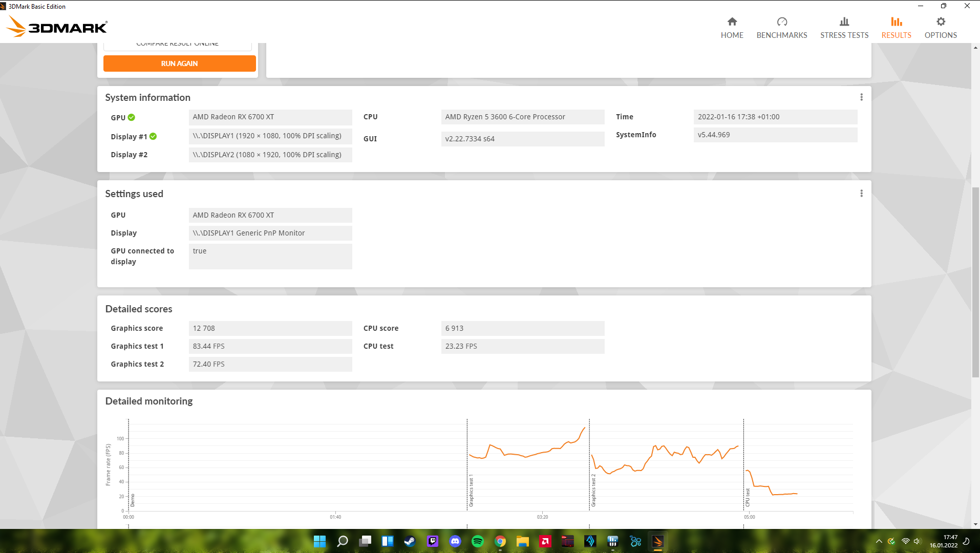The height and width of the screenshot is (553, 980).
Task: Click the vertical scrollbar thumb
Action: tap(975, 282)
